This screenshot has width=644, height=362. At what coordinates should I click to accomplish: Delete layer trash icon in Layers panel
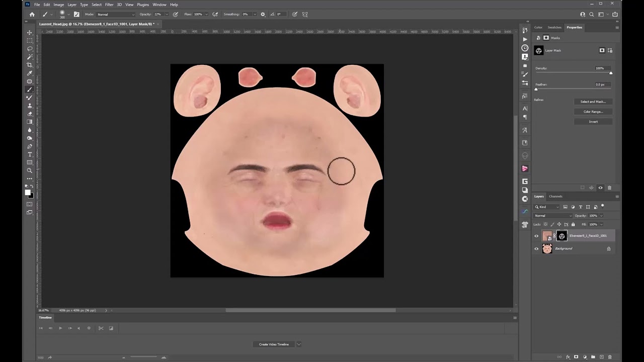click(610, 357)
